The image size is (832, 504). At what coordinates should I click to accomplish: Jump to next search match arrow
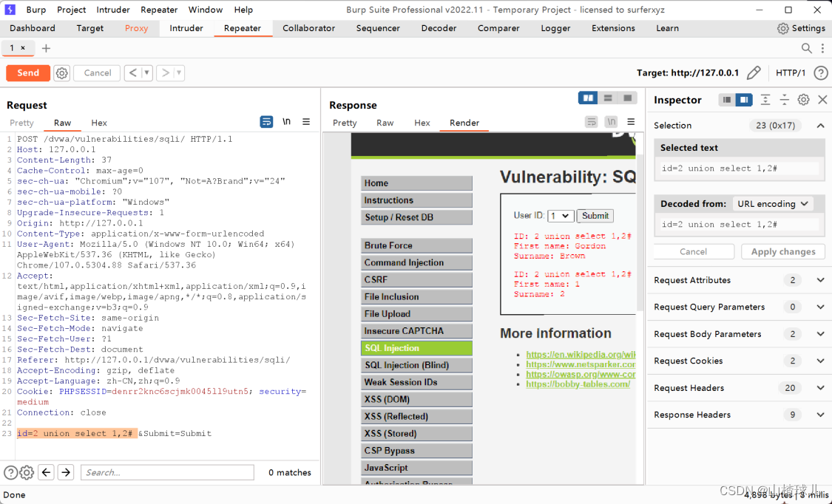pyautogui.click(x=66, y=472)
